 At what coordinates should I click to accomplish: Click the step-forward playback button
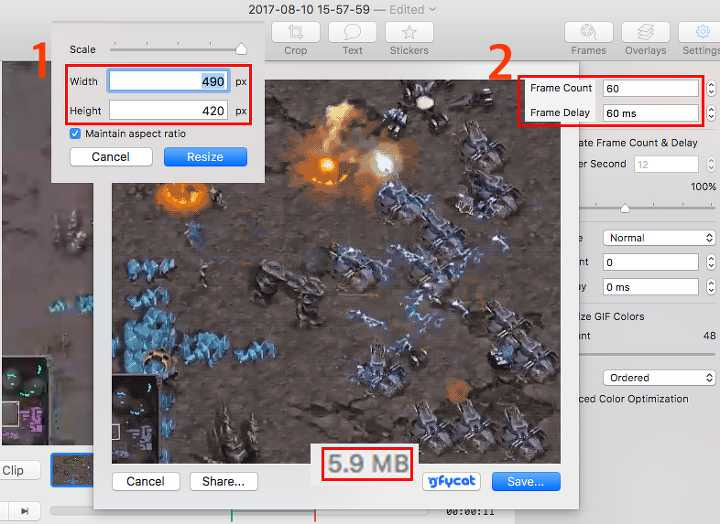[25, 511]
